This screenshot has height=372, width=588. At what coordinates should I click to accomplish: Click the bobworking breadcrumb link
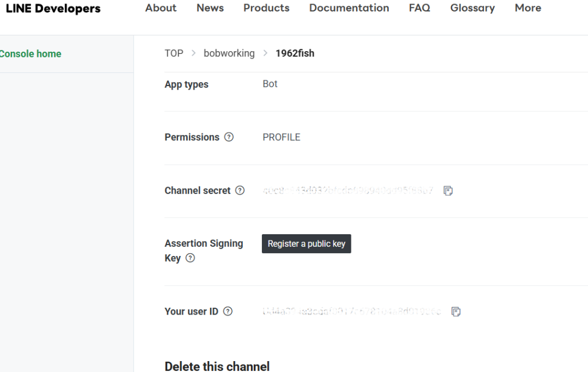(x=229, y=53)
